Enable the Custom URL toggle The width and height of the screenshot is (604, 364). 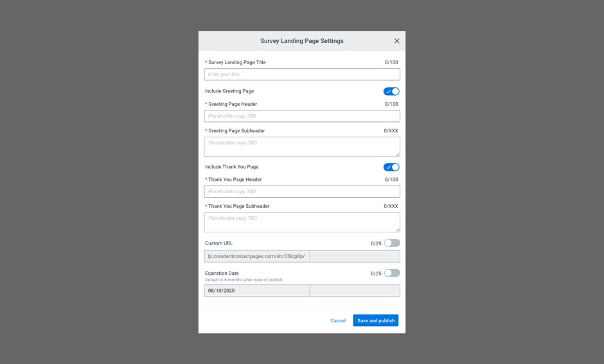392,243
